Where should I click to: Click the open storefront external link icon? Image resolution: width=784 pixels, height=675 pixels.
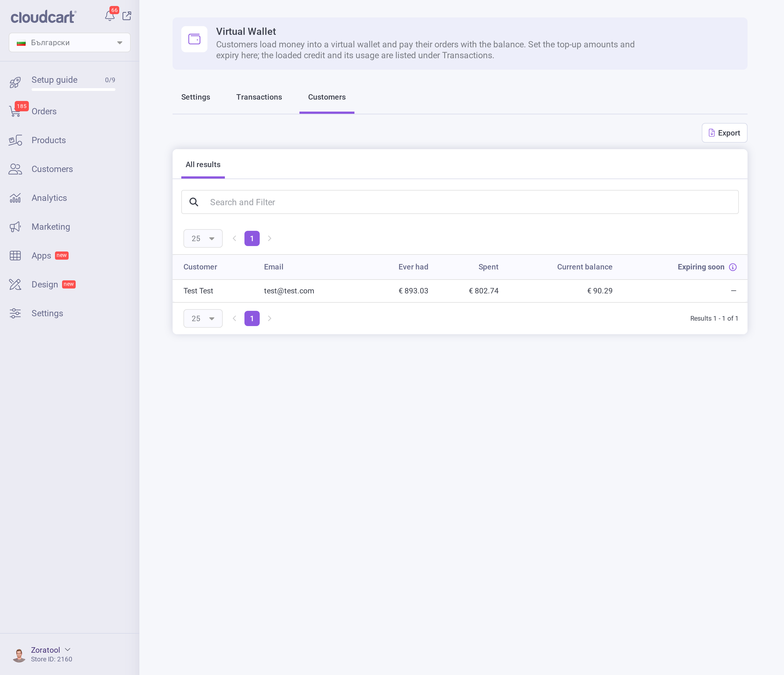point(127,16)
